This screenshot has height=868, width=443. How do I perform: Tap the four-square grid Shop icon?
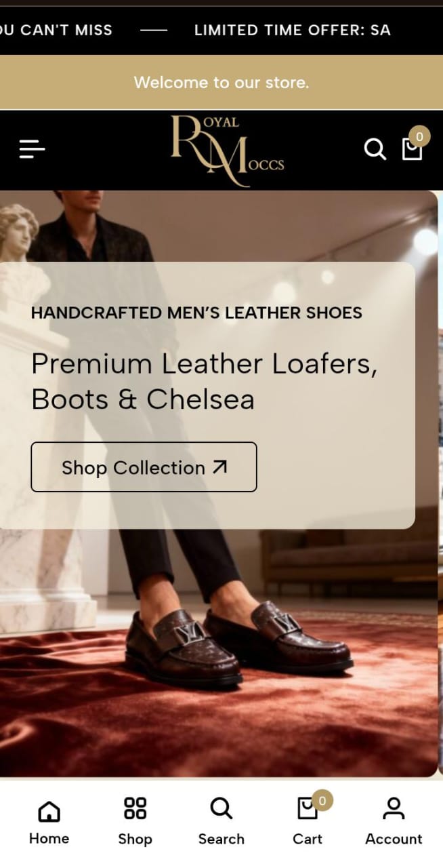click(x=135, y=808)
